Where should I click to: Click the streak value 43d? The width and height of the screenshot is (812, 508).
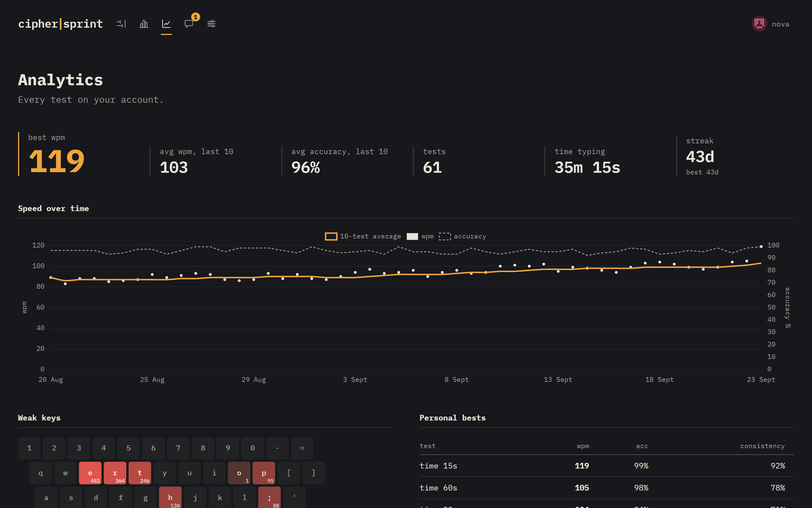pos(700,157)
